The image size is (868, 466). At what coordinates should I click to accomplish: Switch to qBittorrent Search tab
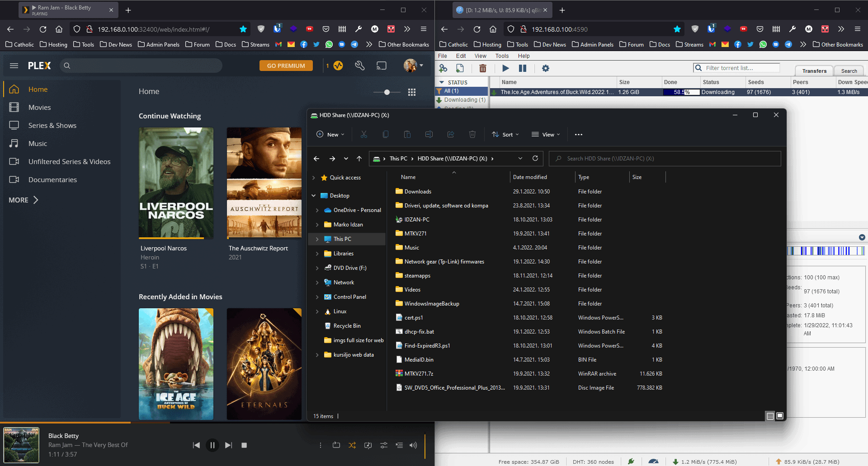coord(849,71)
